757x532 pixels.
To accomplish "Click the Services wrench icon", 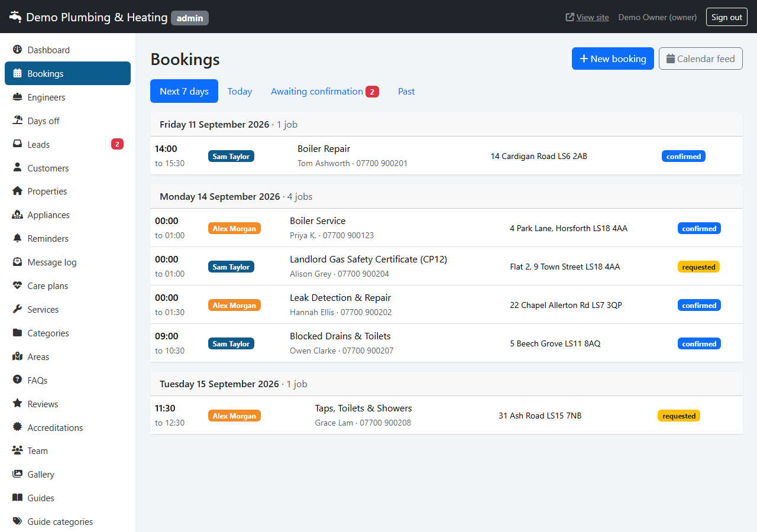I will pyautogui.click(x=17, y=309).
